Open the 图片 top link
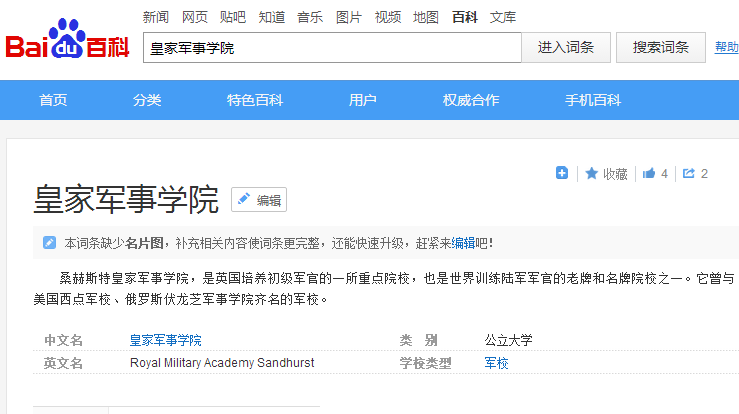Viewport: 739px width, 414px height. coord(349,17)
